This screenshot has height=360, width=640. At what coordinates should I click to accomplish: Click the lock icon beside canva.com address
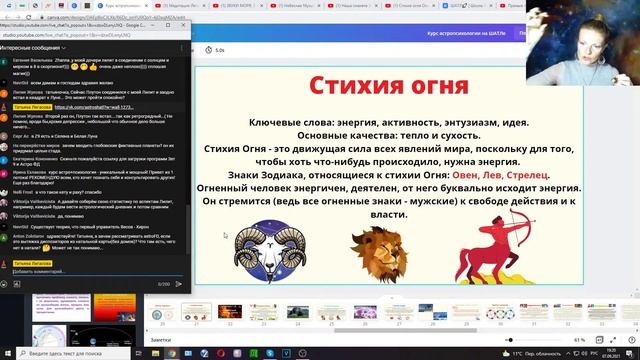(42, 18)
